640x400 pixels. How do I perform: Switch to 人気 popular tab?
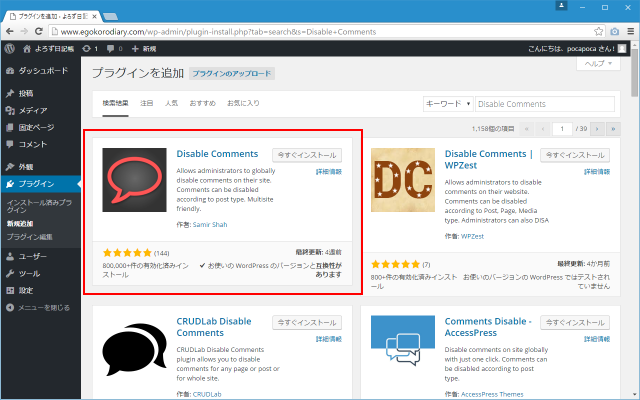click(x=171, y=103)
